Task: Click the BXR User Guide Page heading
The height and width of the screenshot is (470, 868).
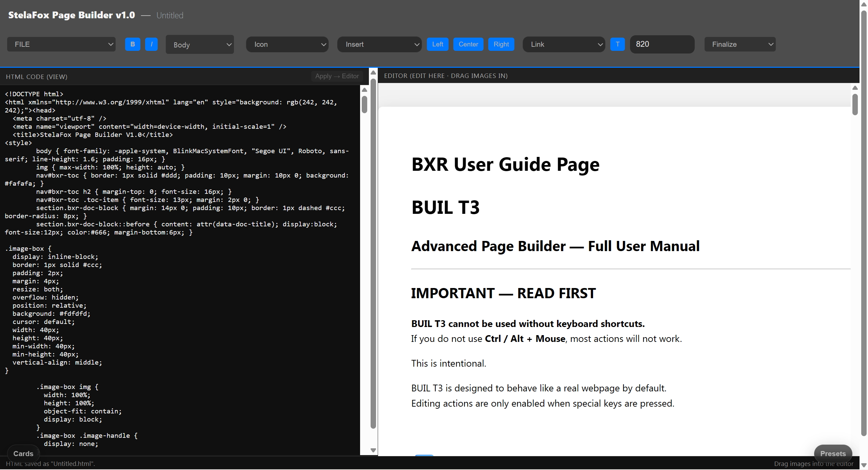Action: click(x=505, y=165)
